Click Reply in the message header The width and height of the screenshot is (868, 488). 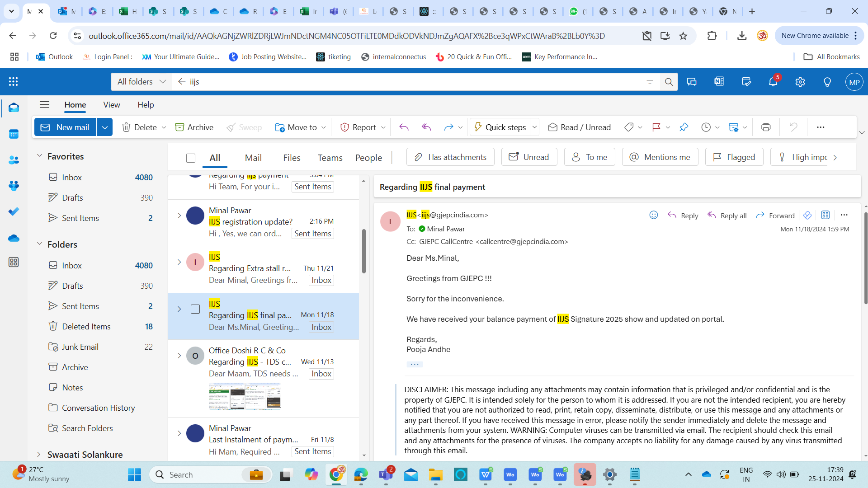pyautogui.click(x=683, y=216)
